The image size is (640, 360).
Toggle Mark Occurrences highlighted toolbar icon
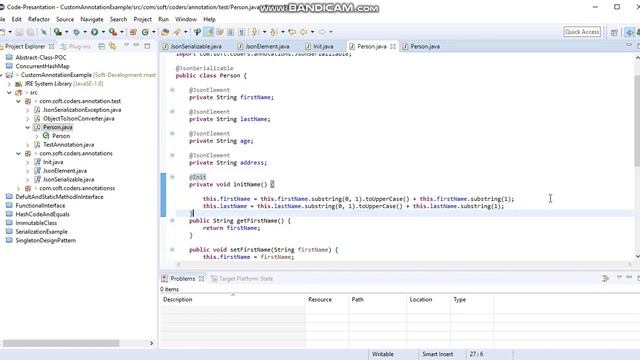tap(209, 32)
